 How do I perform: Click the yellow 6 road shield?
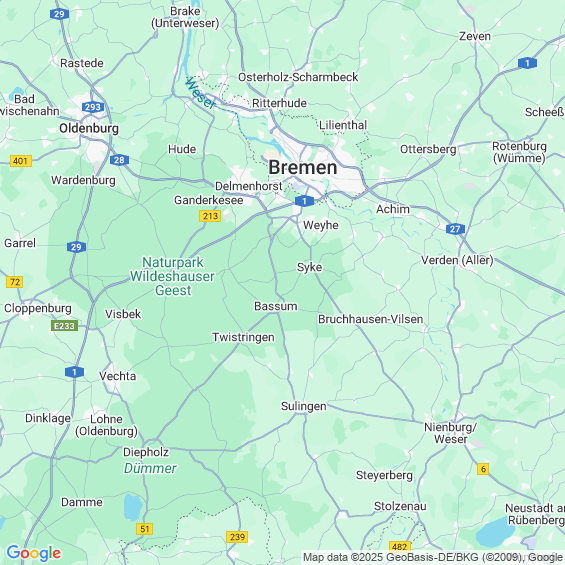coord(483,469)
